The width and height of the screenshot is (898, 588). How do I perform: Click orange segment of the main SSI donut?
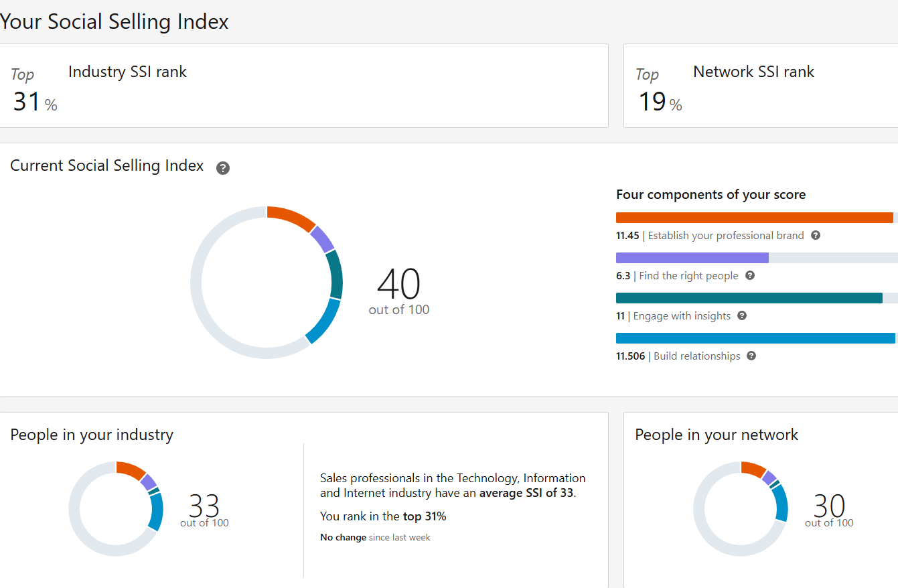(x=291, y=218)
